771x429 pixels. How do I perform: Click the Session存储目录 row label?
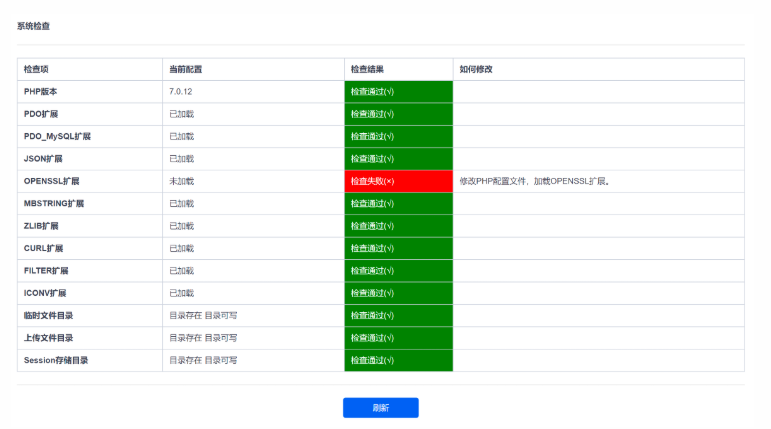(x=56, y=361)
